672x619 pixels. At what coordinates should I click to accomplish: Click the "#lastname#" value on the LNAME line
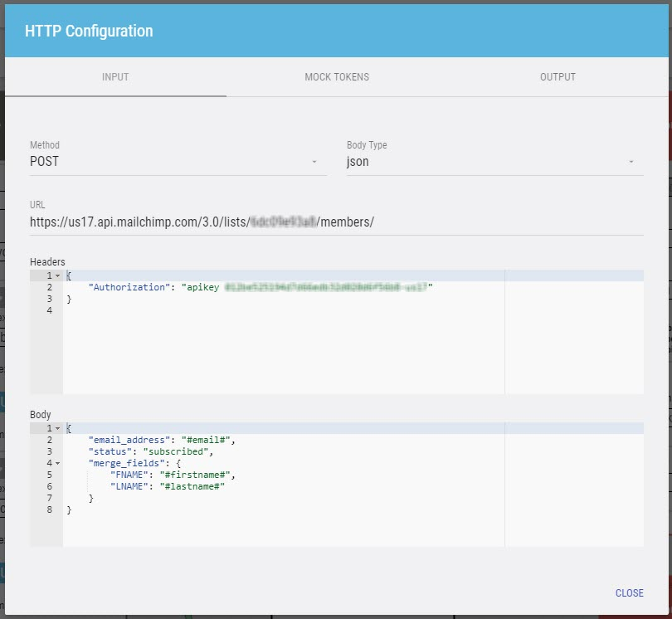click(x=193, y=486)
